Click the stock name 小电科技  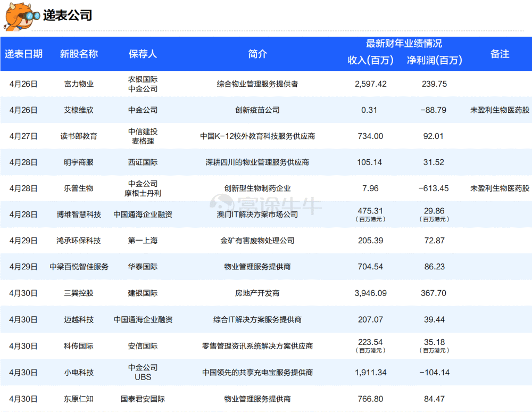pyautogui.click(x=79, y=373)
